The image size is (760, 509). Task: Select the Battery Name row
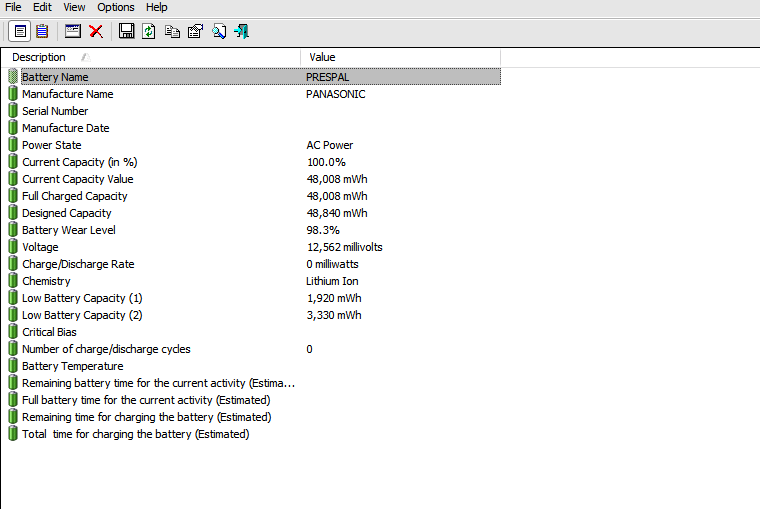pos(261,77)
